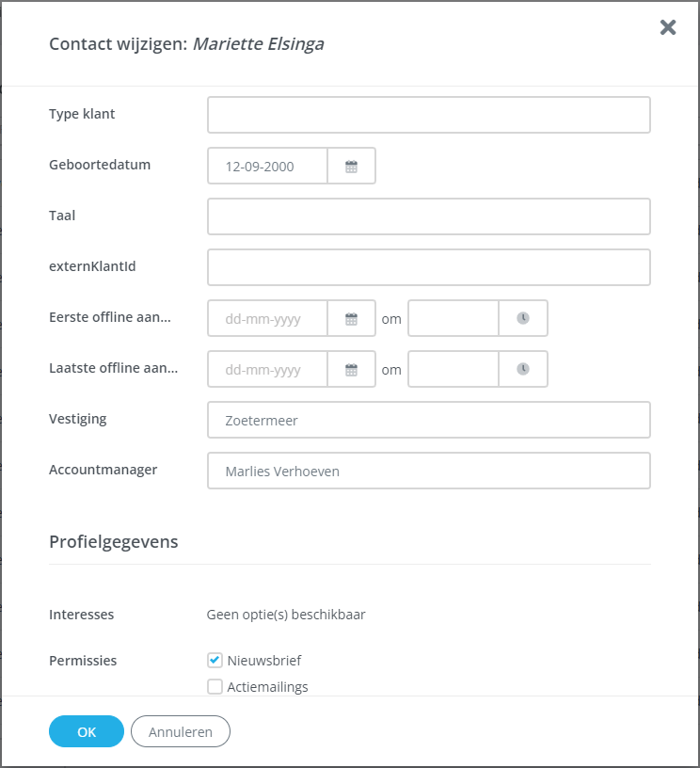Focus the Eerste offline aankoop time input
The height and width of the screenshot is (768, 700).
pos(453,319)
